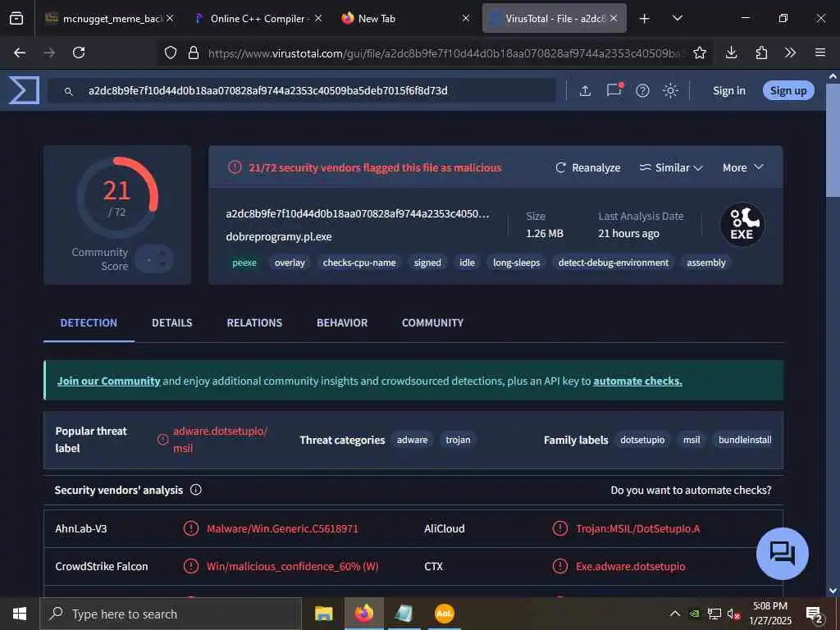Click the peexe tag
Screen dimensions: 840x630
coord(244,262)
